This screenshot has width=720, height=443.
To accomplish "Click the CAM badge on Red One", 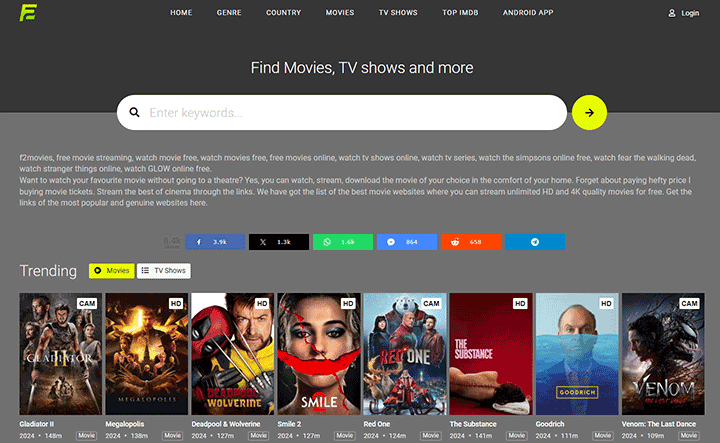I will coord(431,303).
